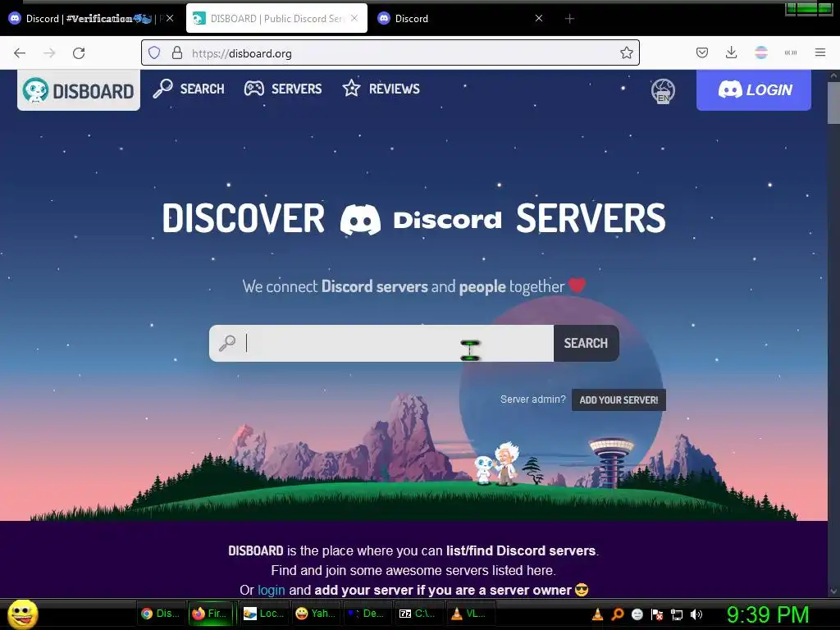Open the downloads arrow icon
The height and width of the screenshot is (630, 840).
[731, 52]
